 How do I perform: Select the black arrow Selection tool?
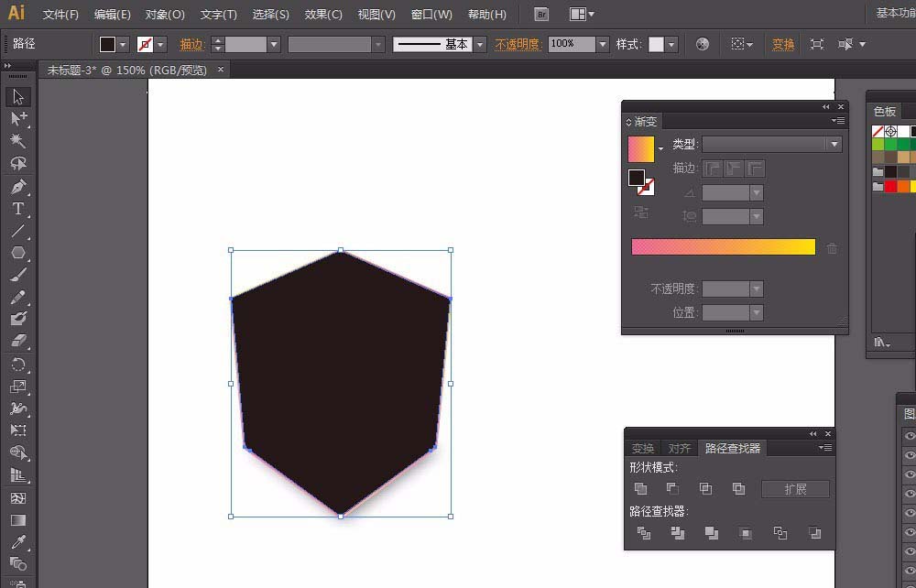pos(18,96)
